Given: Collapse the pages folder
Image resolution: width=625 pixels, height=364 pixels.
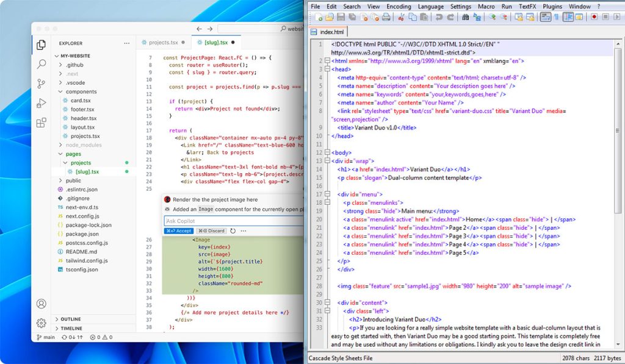Looking at the screenshot, I should point(93,154).
